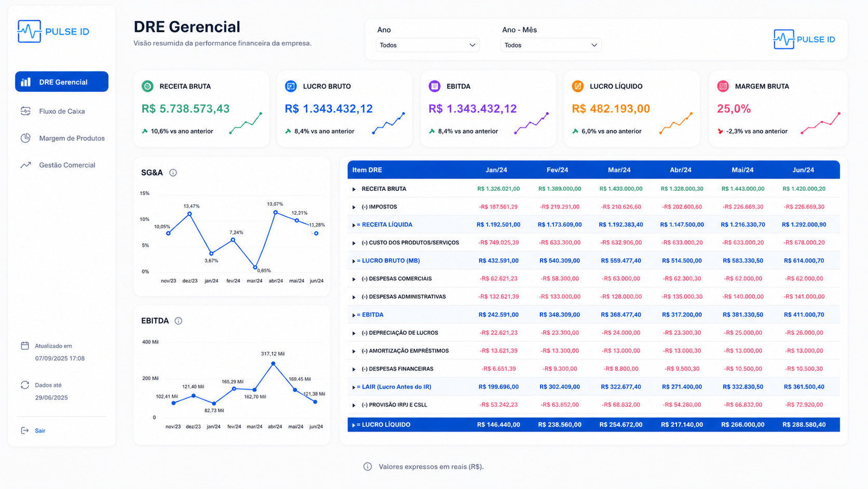868x489 pixels.
Task: Expand the = EBITDA table row
Action: pos(354,315)
